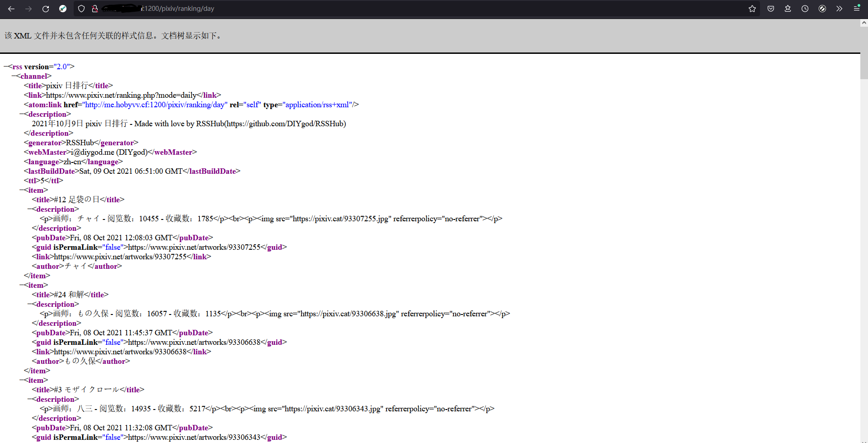868x443 pixels.
Task: Collapse the rss root node
Action: coord(6,67)
